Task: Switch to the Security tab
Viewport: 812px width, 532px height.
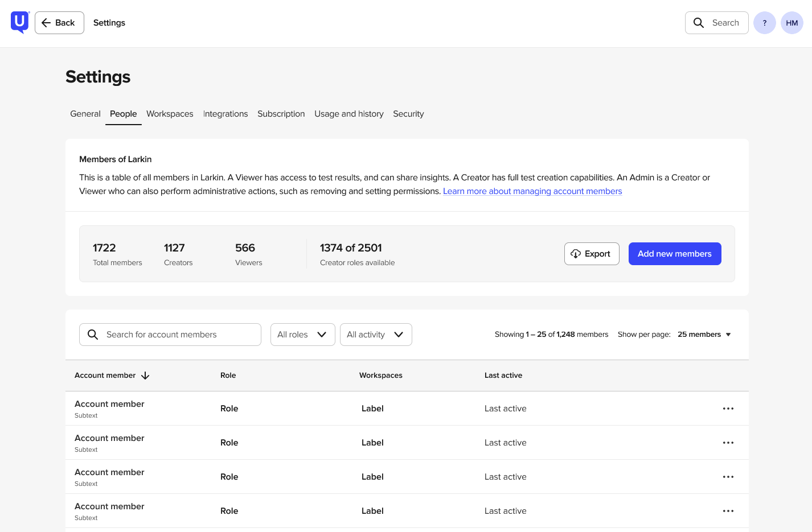Action: (x=408, y=114)
